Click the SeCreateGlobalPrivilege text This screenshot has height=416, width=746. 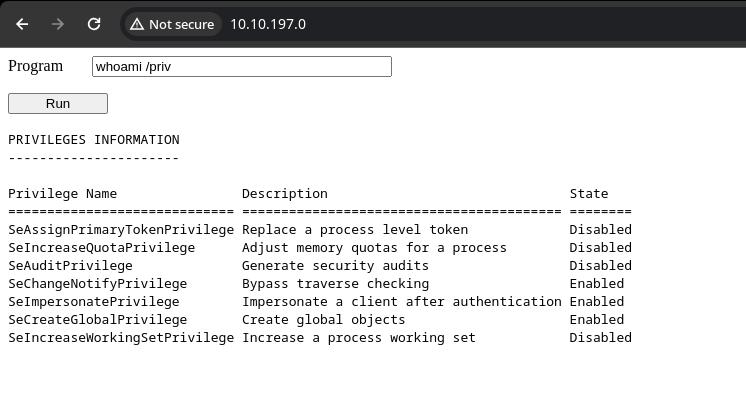[97, 320]
